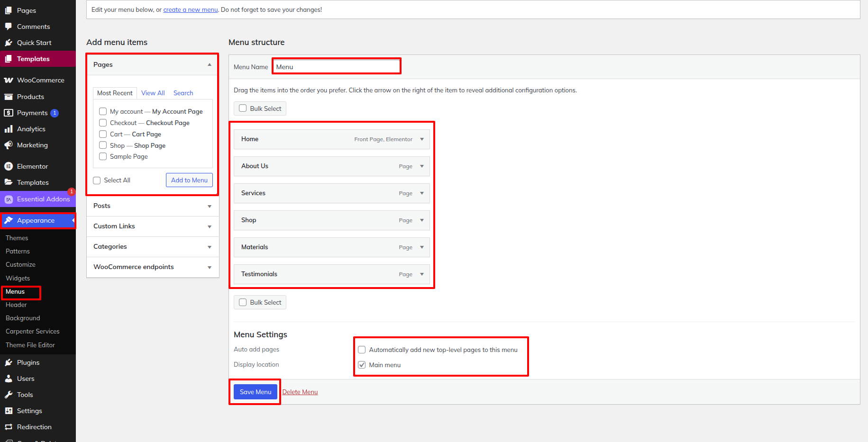Uncheck the Main menu display location
Screen dimensions: 868x442
point(362,365)
